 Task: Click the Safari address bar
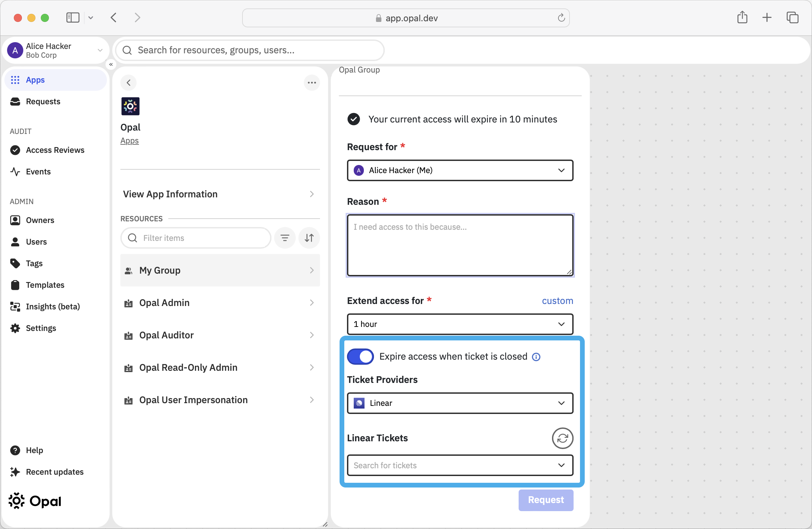pos(405,18)
